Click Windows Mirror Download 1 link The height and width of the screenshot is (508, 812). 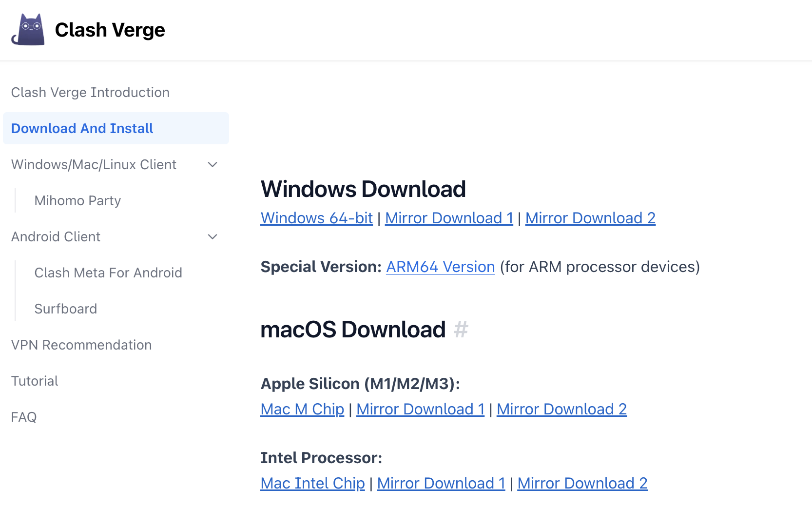pos(449,218)
